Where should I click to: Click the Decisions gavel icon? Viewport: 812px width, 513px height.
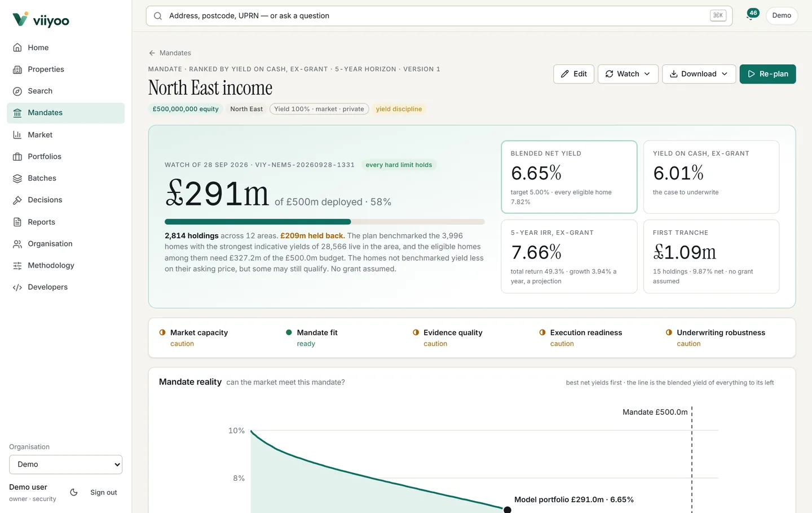pyautogui.click(x=17, y=200)
